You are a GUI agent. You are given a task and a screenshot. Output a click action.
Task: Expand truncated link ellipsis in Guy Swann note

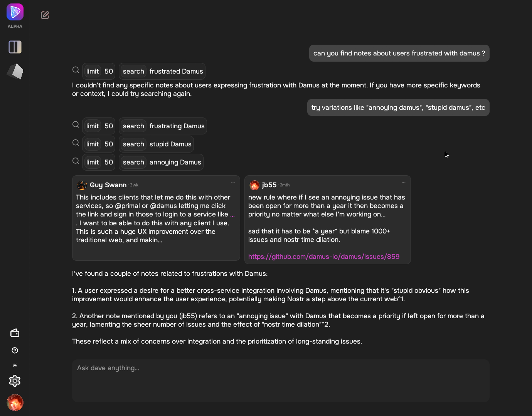[232, 215]
